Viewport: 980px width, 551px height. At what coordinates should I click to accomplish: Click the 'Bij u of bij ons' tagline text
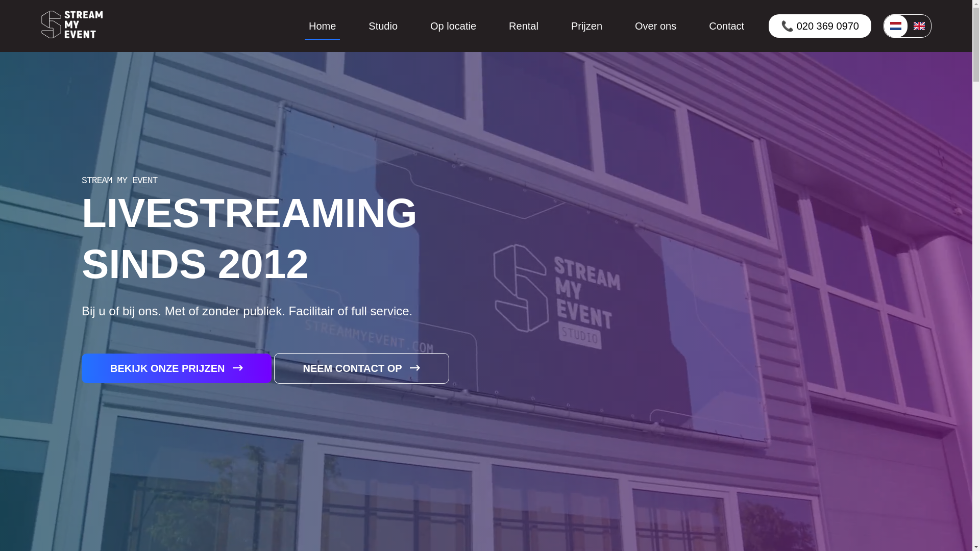247,311
